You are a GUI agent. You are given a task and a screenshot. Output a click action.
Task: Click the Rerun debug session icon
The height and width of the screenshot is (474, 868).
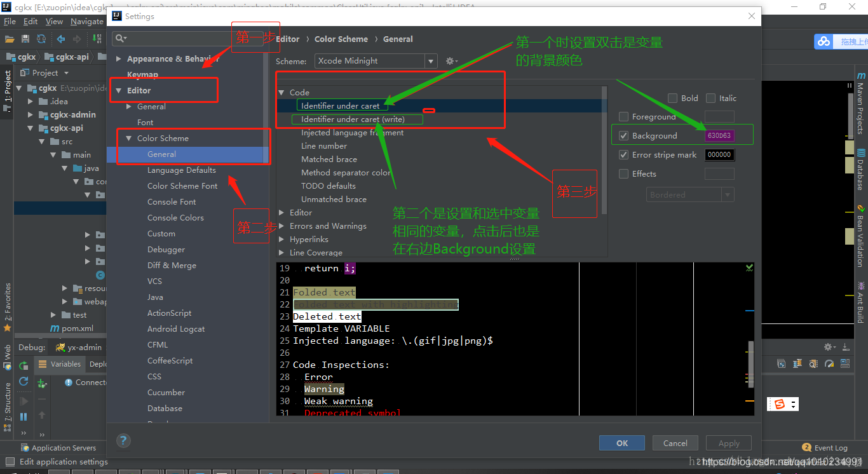[x=24, y=365]
